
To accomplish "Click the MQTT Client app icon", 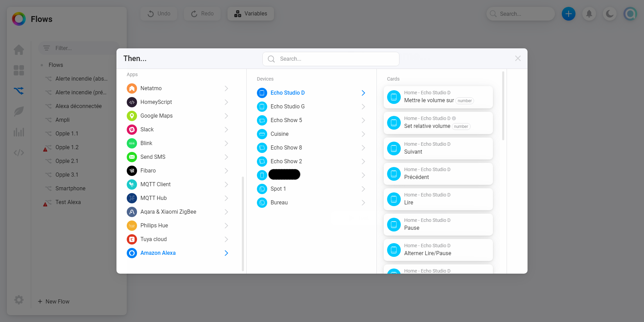I will pyautogui.click(x=132, y=184).
